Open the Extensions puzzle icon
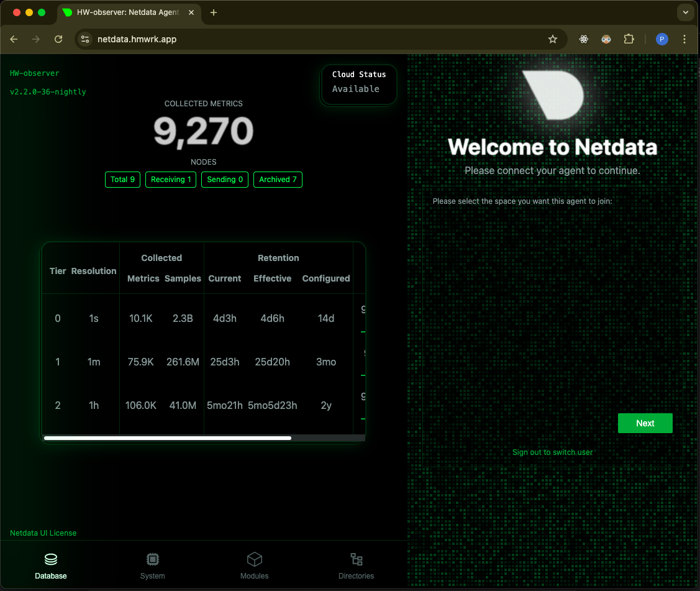Viewport: 700px width, 591px height. 629,39
